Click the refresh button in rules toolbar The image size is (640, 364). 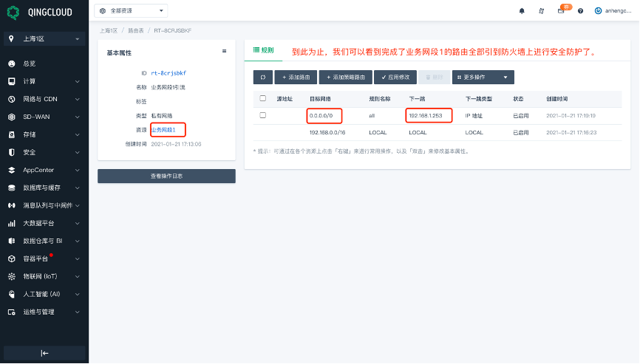(x=262, y=78)
